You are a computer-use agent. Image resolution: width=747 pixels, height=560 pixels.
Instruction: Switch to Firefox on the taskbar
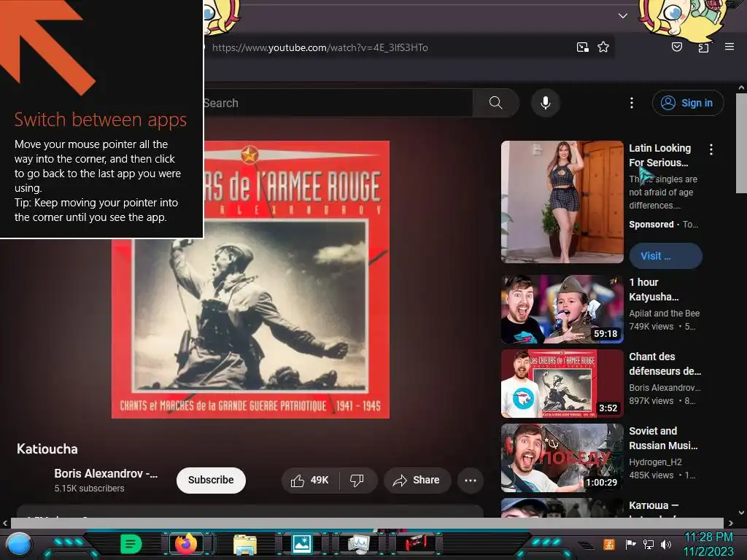click(186, 544)
